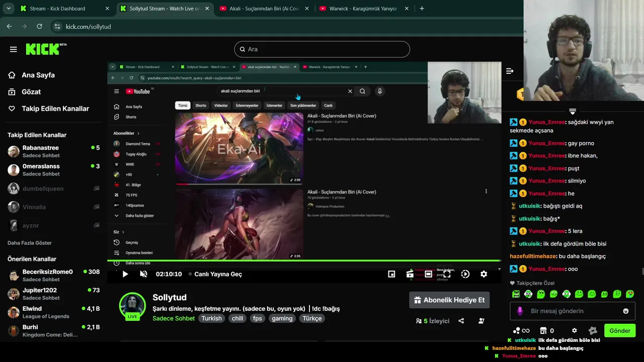The width and height of the screenshot is (644, 362).
Task: Go back with the browser back arrow
Action: 9,26
